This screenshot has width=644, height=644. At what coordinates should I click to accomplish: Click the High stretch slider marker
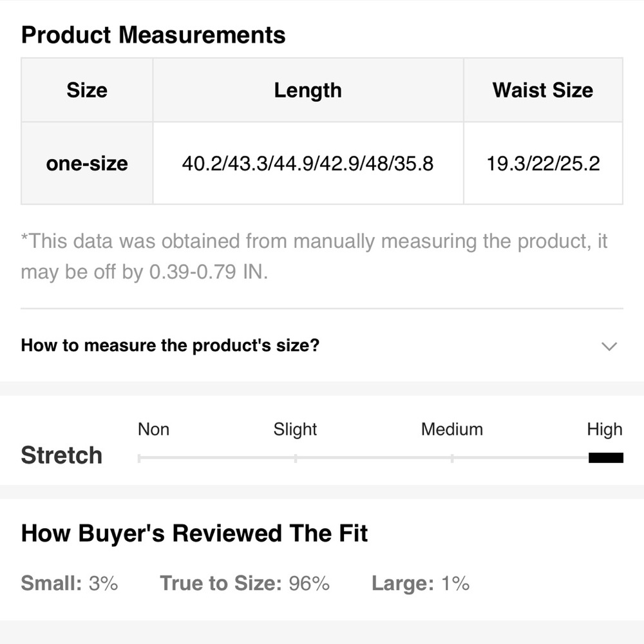605,458
